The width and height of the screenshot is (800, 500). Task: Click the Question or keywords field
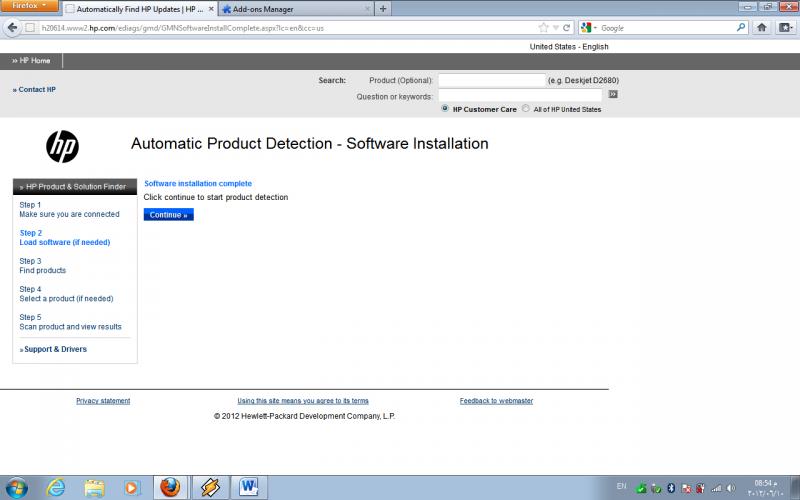520,95
